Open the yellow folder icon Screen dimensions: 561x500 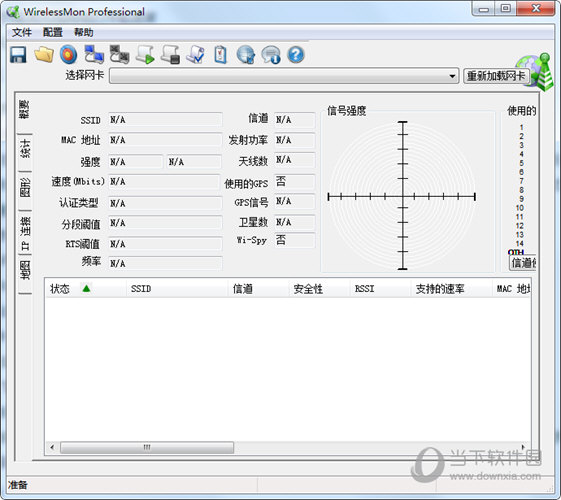coord(44,55)
